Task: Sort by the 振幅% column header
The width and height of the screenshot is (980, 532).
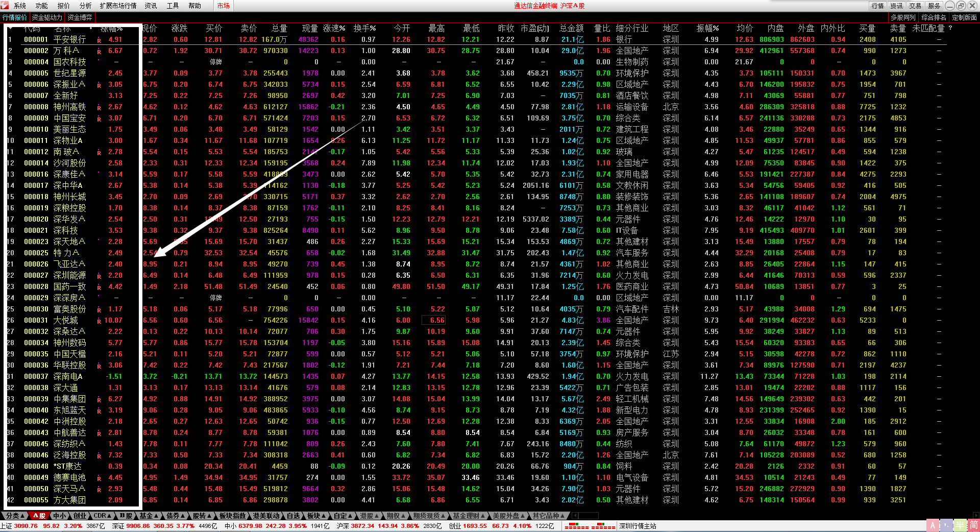Action: click(708, 29)
